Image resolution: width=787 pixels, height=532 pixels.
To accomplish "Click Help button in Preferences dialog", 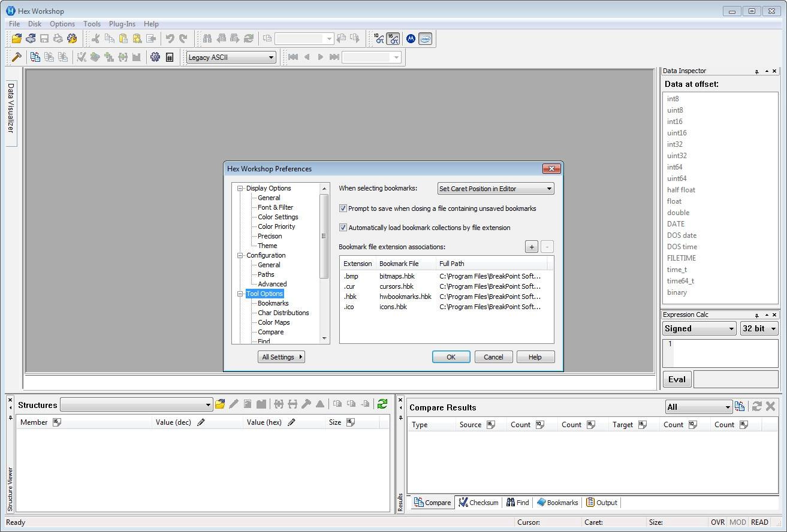I will (x=535, y=357).
